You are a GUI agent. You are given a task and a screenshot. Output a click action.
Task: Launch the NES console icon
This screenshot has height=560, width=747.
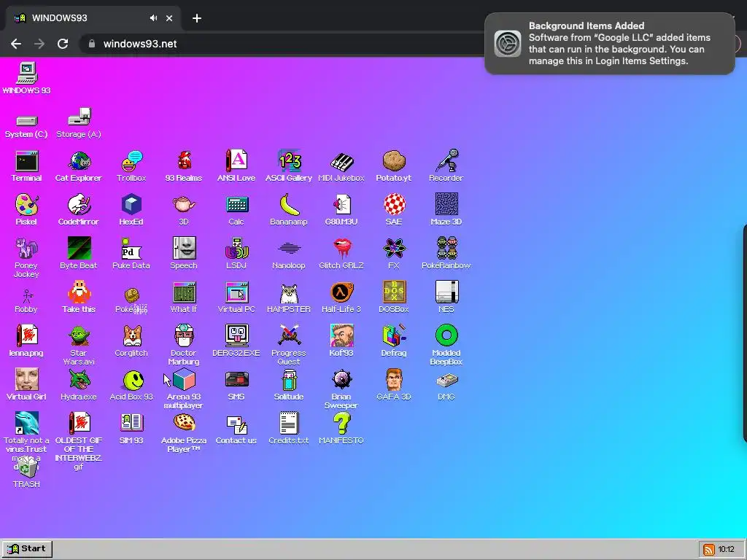[x=446, y=292]
